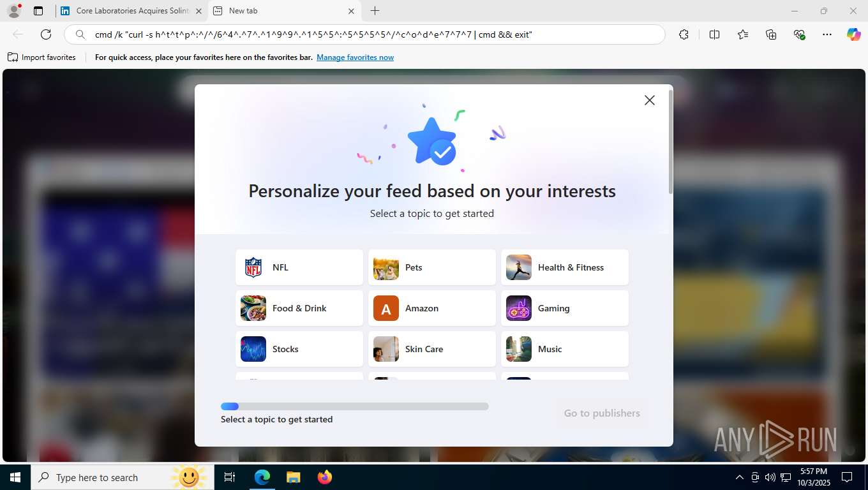Screen dimensions: 868x490
Task: Open File Explorer from taskbar
Action: 293,477
